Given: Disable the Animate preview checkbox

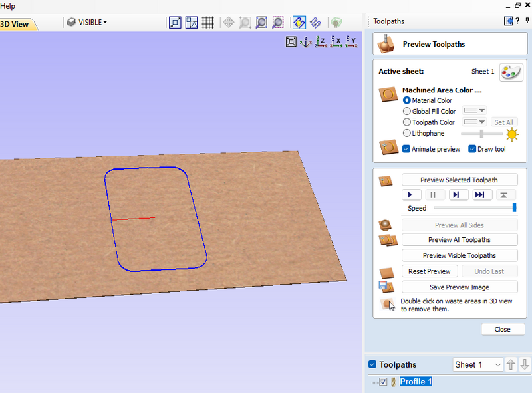Looking at the screenshot, I should coord(406,149).
